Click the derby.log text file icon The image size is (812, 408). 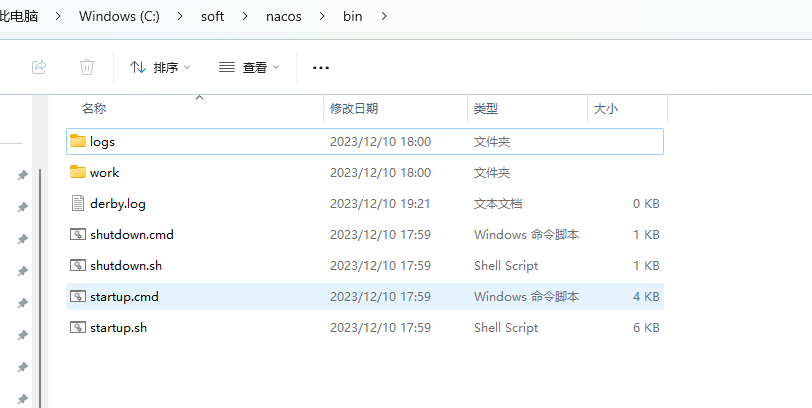(x=78, y=203)
